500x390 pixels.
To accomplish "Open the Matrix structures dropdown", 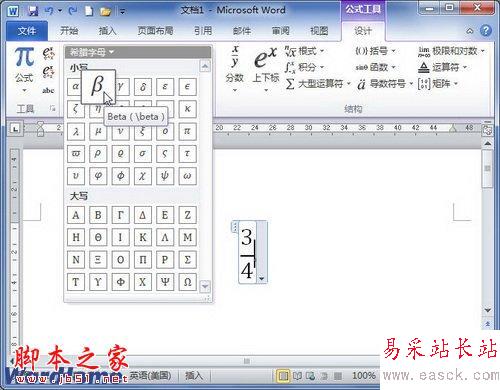I will coord(438,84).
